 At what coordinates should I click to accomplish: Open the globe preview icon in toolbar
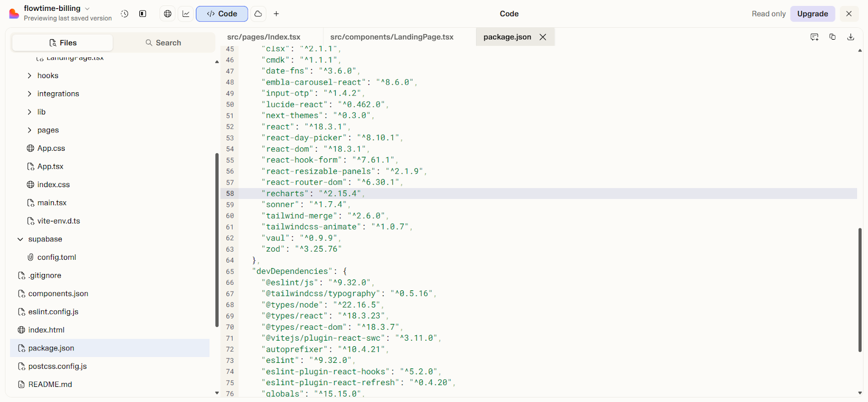(168, 14)
